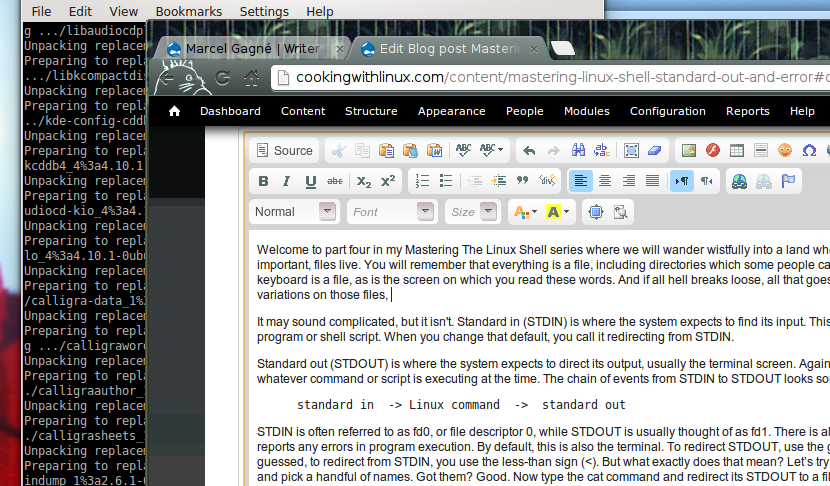The width and height of the screenshot is (830, 486).
Task: Click the Create Div Container icon
Action: point(547,181)
